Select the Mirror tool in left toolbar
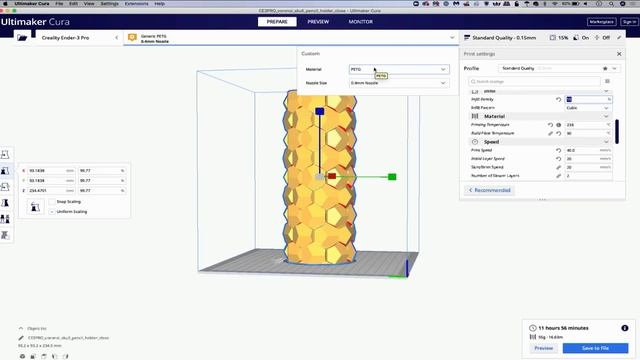 pyautogui.click(x=5, y=203)
